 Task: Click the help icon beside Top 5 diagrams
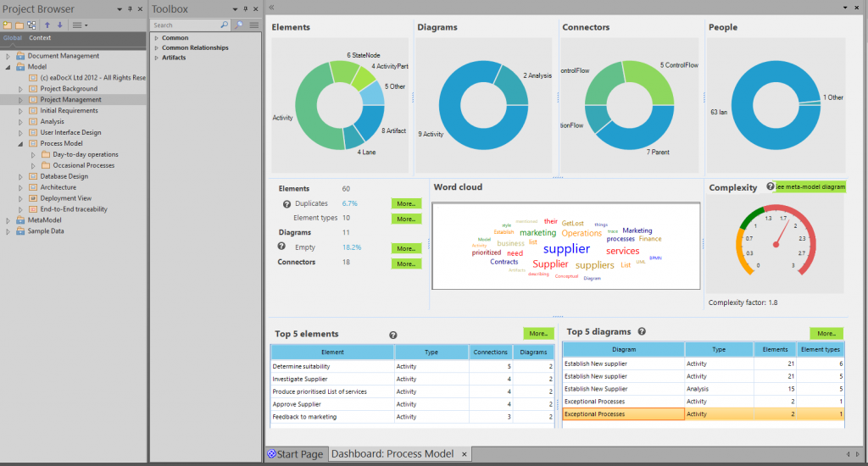point(642,332)
